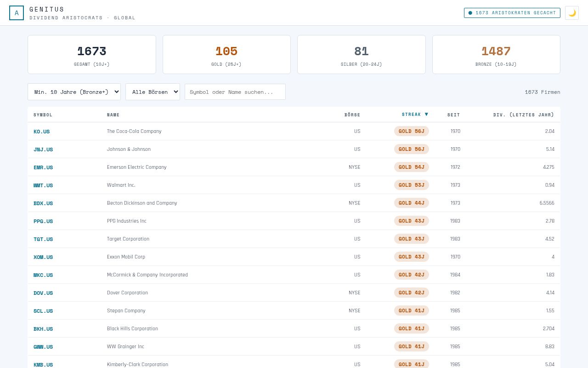
Task: Click dividend value 4.275
Action: [x=548, y=167]
